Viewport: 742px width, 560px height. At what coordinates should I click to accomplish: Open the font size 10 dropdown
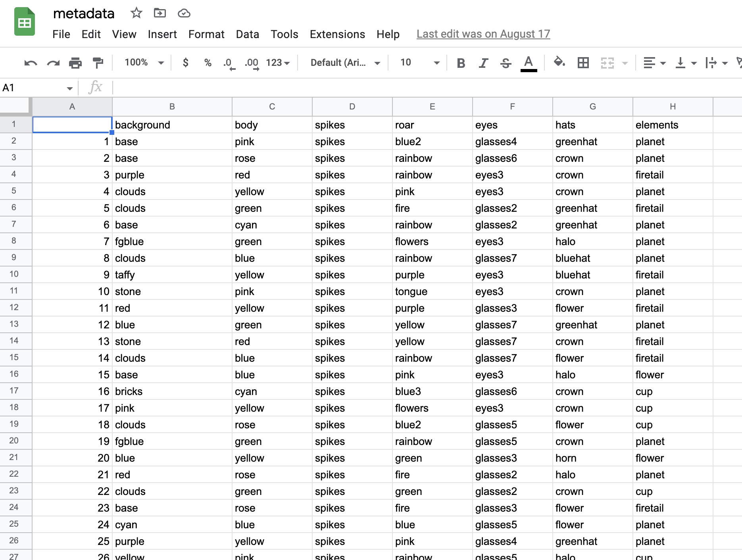pyautogui.click(x=420, y=62)
